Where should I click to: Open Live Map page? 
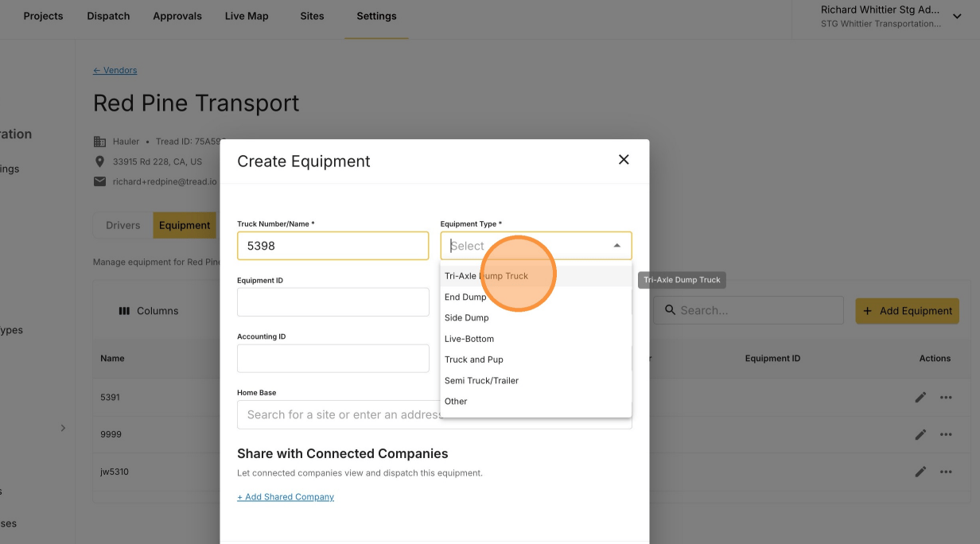[x=247, y=16]
